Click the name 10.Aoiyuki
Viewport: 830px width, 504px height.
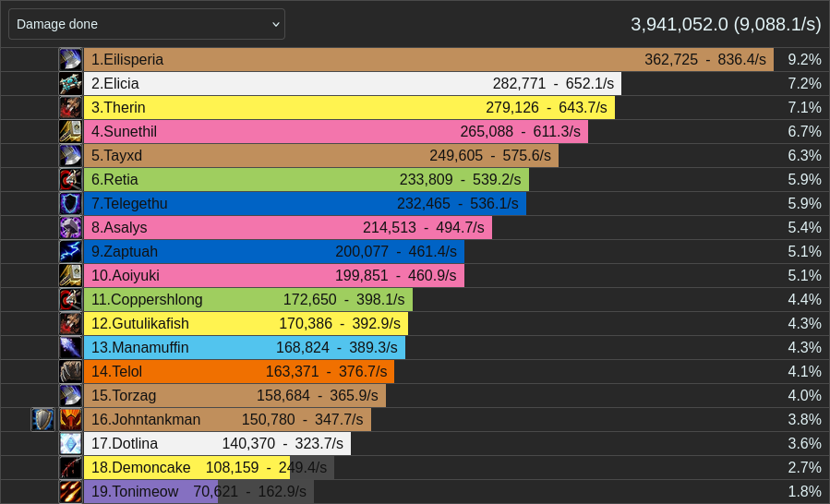pos(125,275)
